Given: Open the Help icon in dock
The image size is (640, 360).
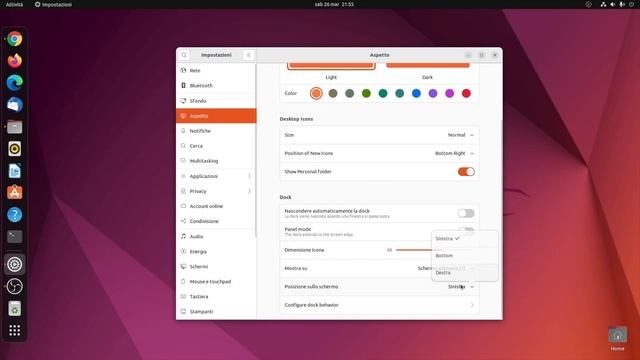Looking at the screenshot, I should 15,215.
